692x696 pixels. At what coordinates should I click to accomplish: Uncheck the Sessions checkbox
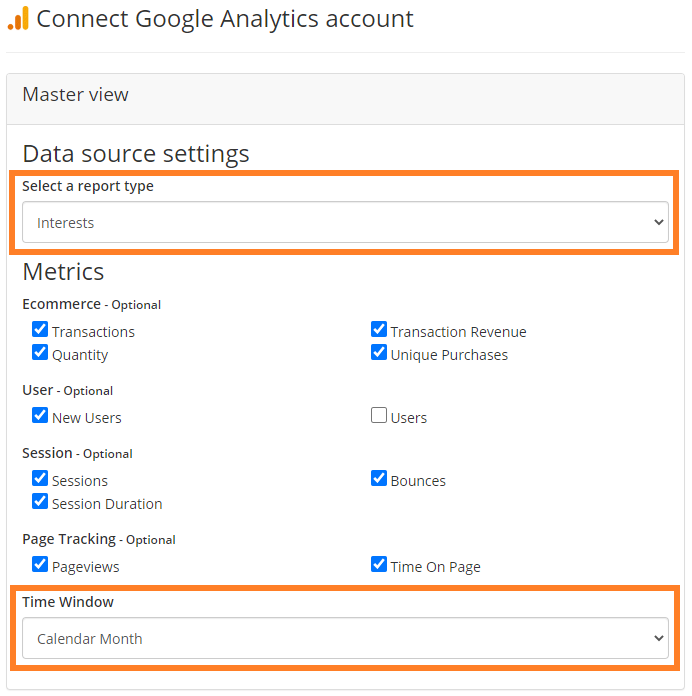tap(40, 478)
